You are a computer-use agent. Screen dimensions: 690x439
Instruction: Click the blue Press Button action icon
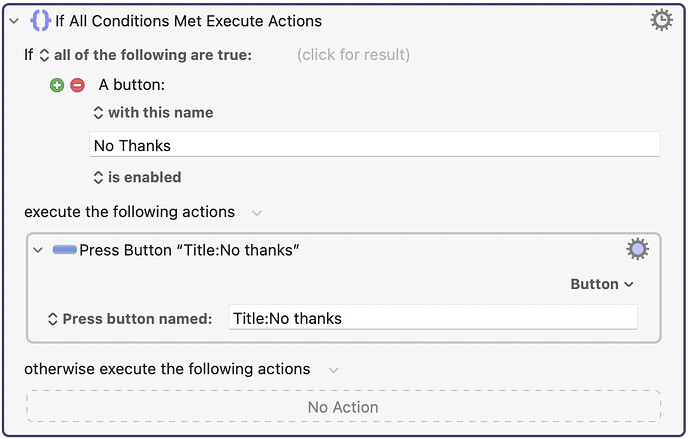tap(65, 250)
